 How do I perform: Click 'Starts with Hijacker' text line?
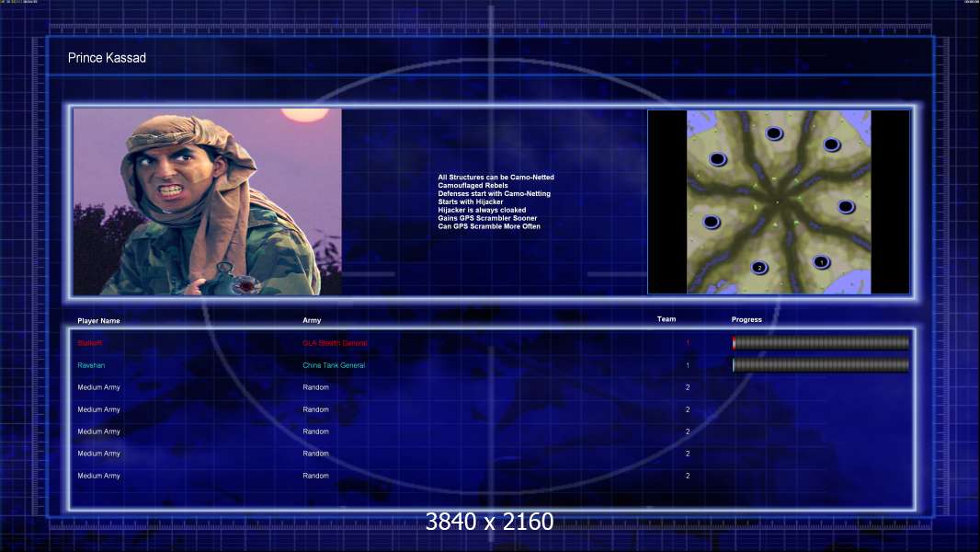(470, 201)
